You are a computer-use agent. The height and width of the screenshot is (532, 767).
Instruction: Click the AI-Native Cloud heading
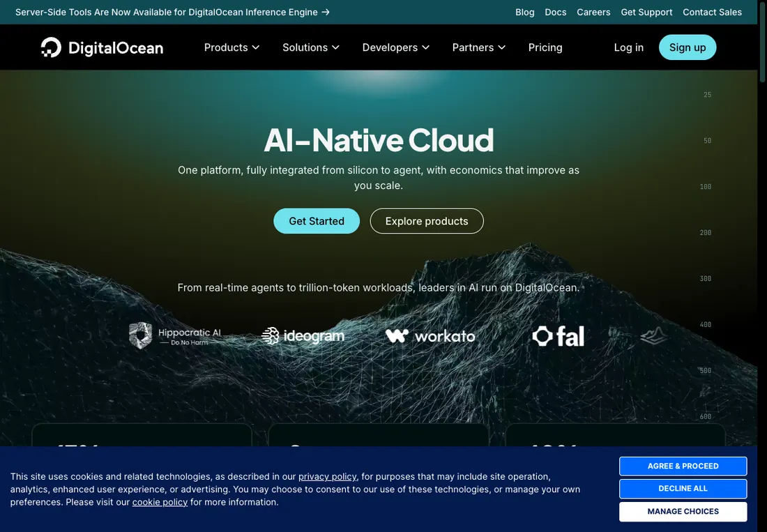379,140
